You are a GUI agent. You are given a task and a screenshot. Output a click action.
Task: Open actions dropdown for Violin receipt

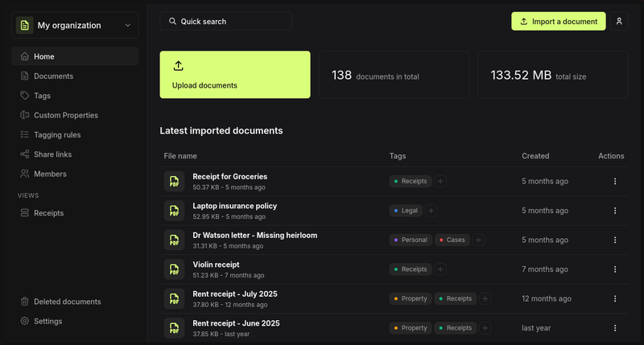click(615, 269)
